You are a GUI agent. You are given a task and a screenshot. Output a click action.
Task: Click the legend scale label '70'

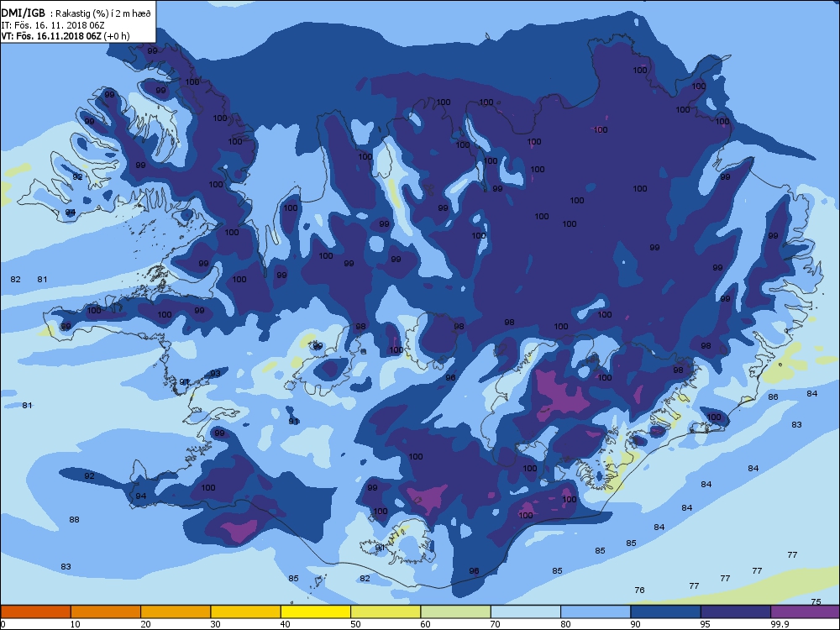[495, 624]
